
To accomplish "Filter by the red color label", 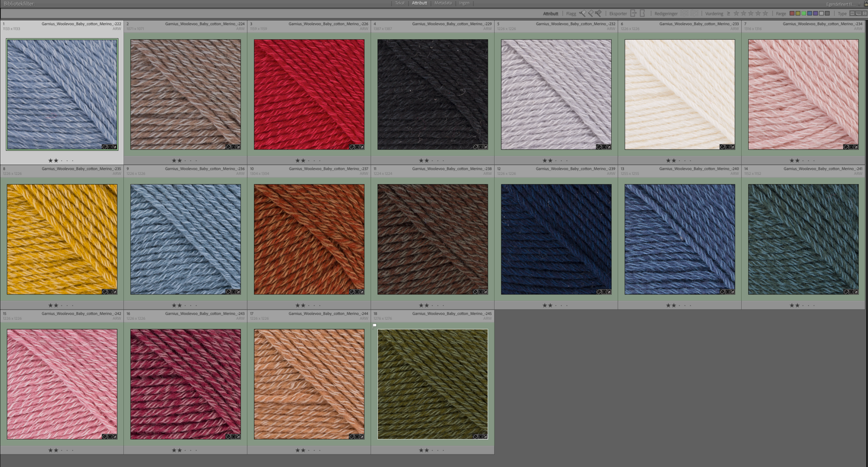I will pos(792,14).
